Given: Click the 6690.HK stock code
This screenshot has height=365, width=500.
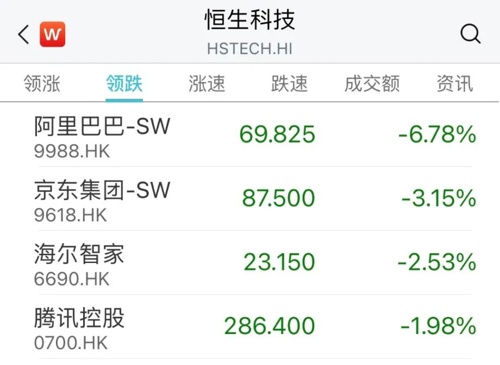Looking at the screenshot, I should 71,279.
